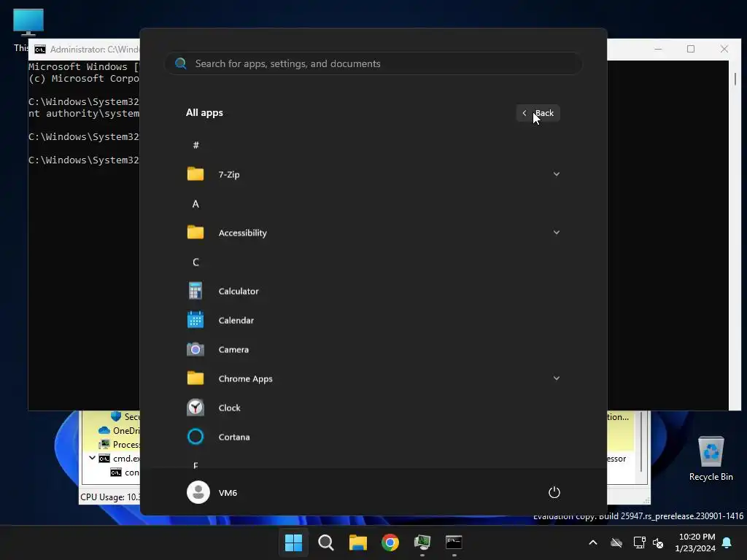Open the VM6 user account menu
The width and height of the screenshot is (747, 560).
pyautogui.click(x=212, y=492)
